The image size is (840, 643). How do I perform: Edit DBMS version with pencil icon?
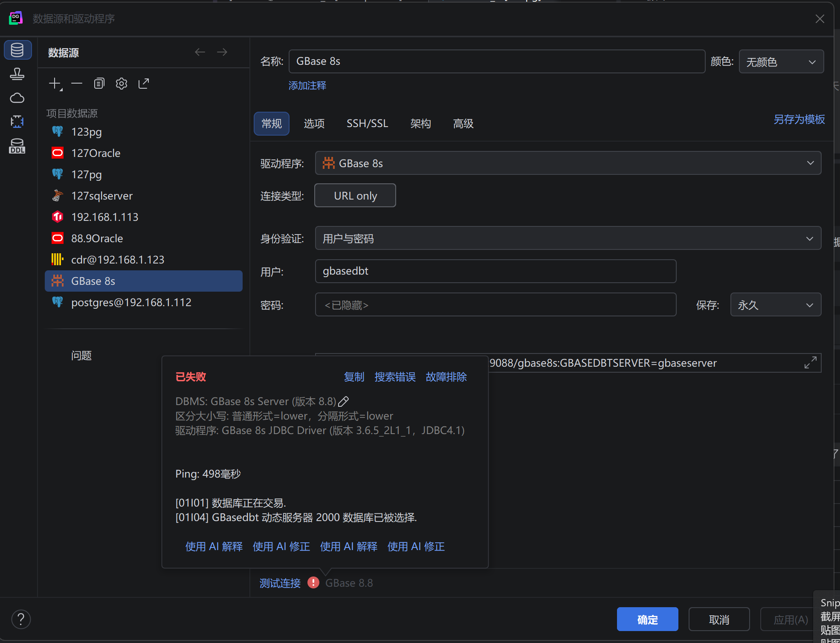pyautogui.click(x=344, y=401)
